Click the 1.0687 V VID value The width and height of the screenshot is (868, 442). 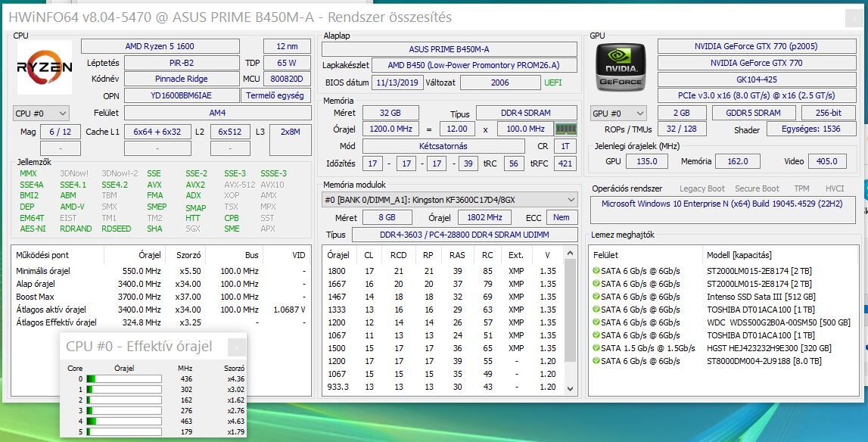(x=290, y=310)
